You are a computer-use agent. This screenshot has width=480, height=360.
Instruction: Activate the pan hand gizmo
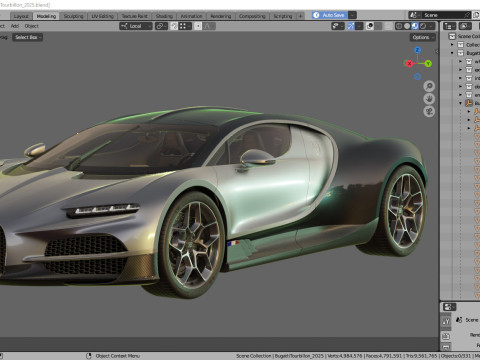tap(429, 99)
